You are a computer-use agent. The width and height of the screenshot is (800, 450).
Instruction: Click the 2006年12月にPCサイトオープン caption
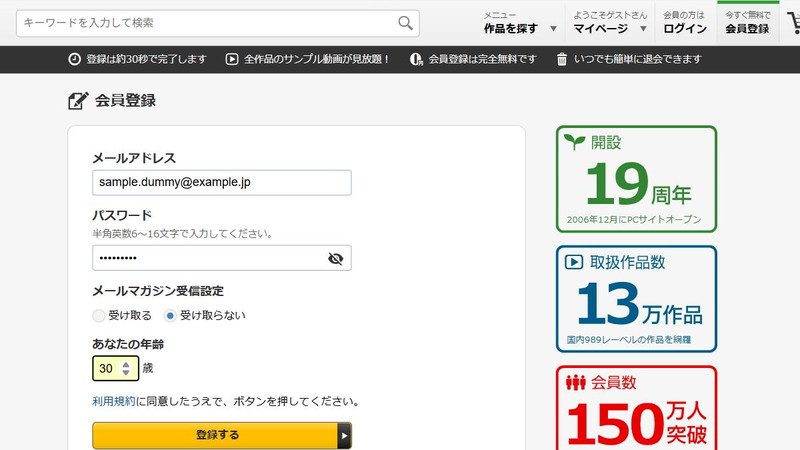(634, 219)
